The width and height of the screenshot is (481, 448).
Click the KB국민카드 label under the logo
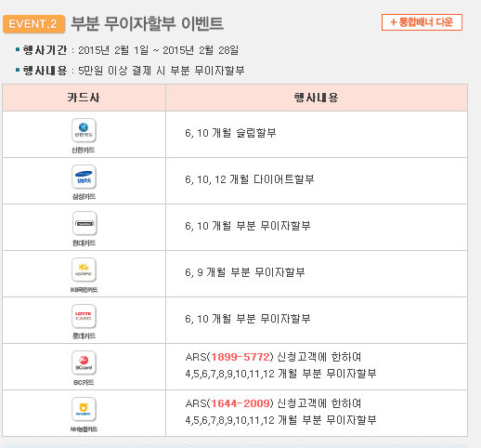click(x=84, y=290)
